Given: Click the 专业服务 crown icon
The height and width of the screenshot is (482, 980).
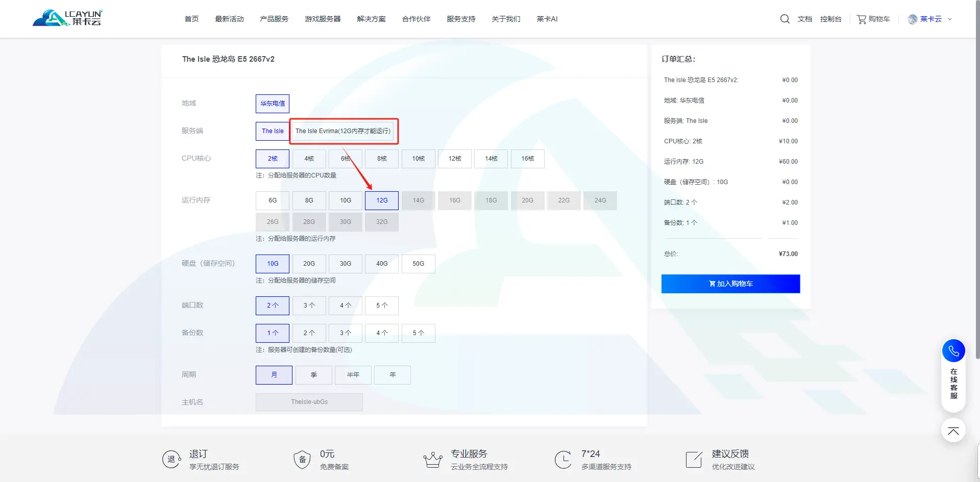Looking at the screenshot, I should coord(433,460).
